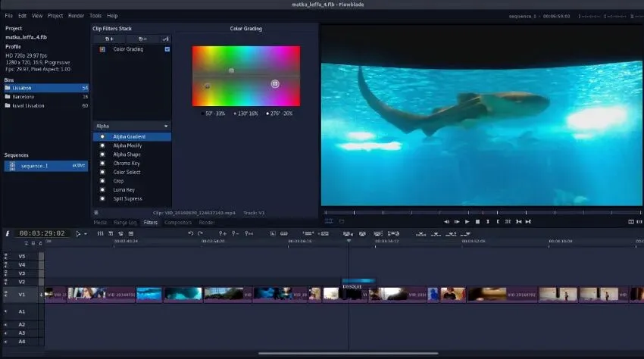The image size is (644, 359).
Task: Set Mark Out with the bracket icon
Action: (x=498, y=221)
